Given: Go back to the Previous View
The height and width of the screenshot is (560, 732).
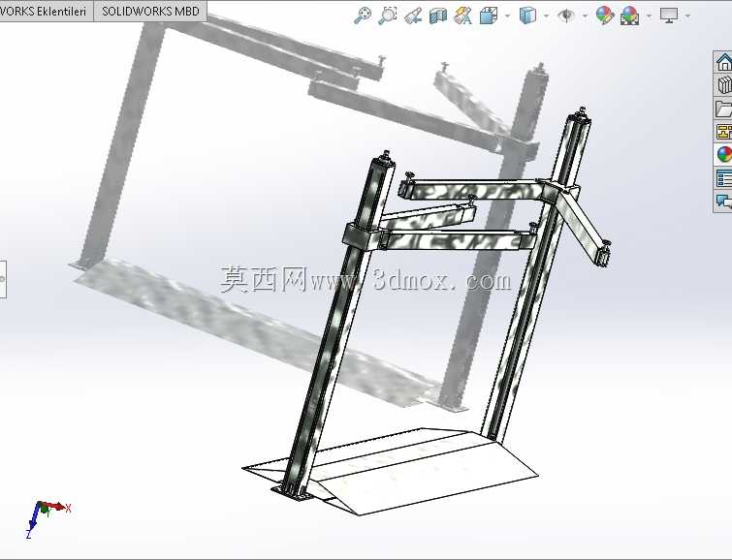Looking at the screenshot, I should (413, 16).
